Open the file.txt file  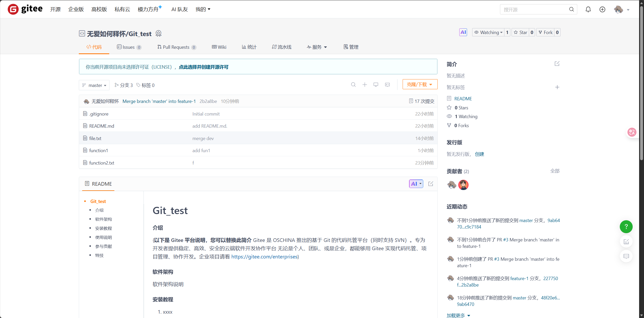tap(95, 138)
